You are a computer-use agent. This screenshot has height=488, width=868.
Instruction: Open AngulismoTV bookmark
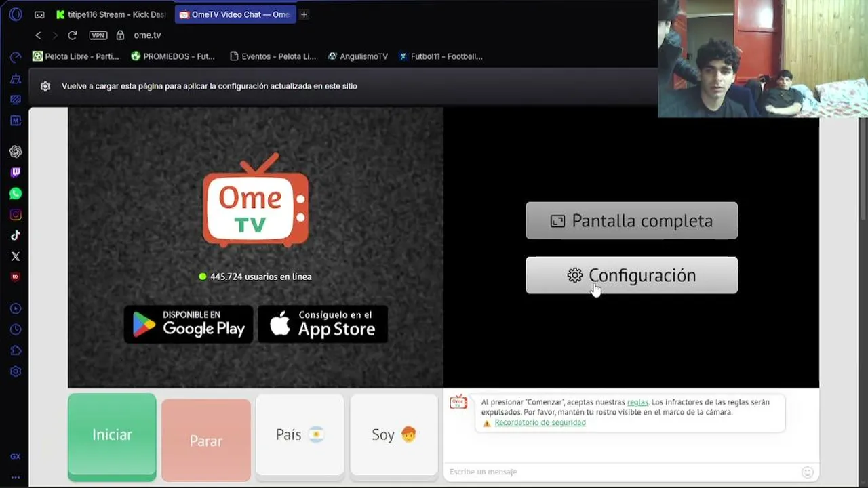click(357, 56)
